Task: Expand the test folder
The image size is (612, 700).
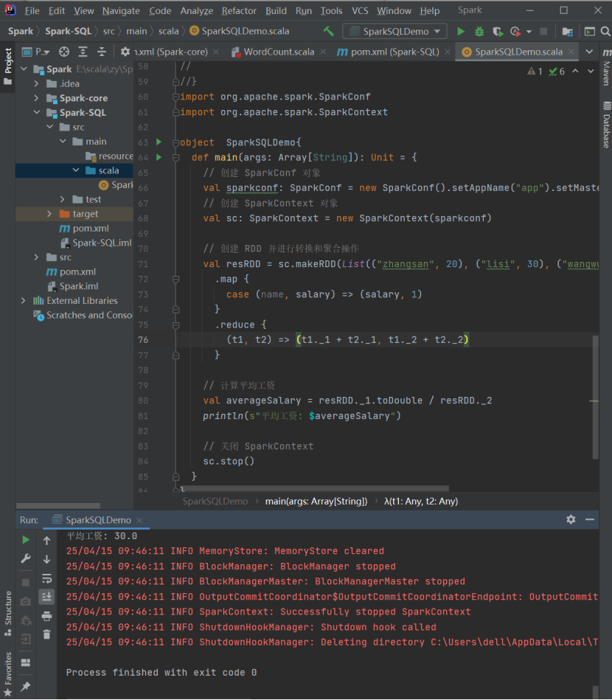Action: pos(62,199)
